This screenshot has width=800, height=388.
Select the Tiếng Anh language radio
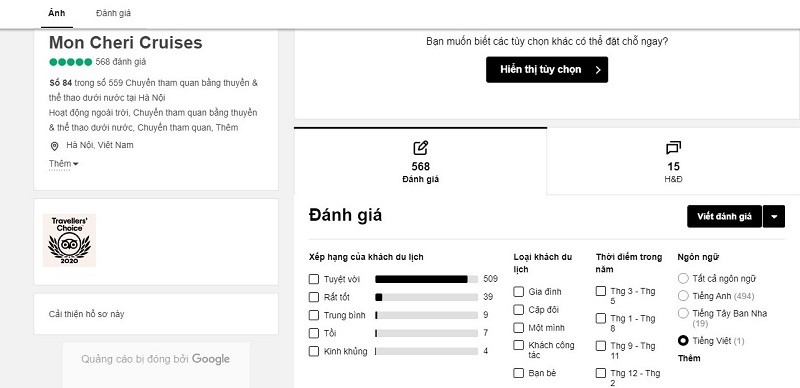683,296
